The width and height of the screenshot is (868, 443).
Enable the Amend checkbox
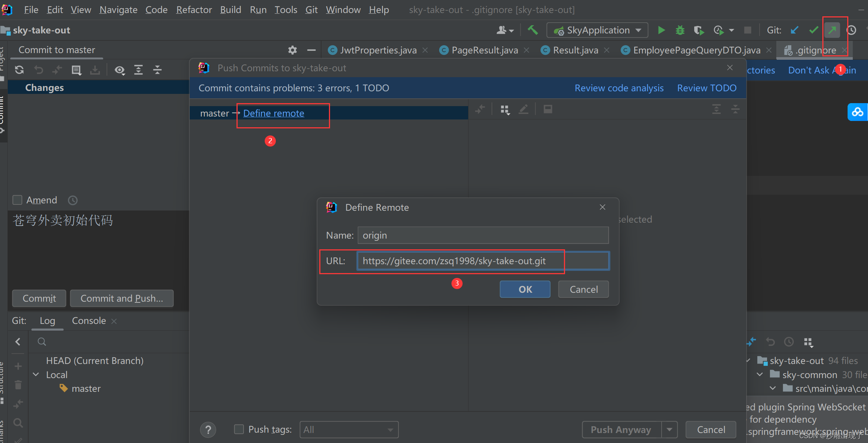17,200
